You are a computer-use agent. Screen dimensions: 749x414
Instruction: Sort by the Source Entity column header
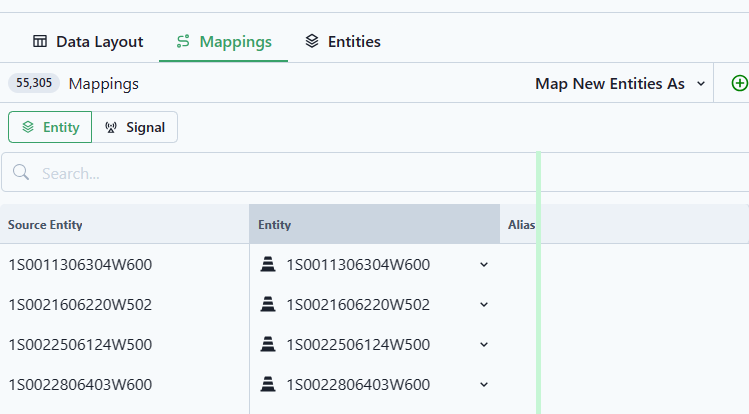click(x=45, y=224)
